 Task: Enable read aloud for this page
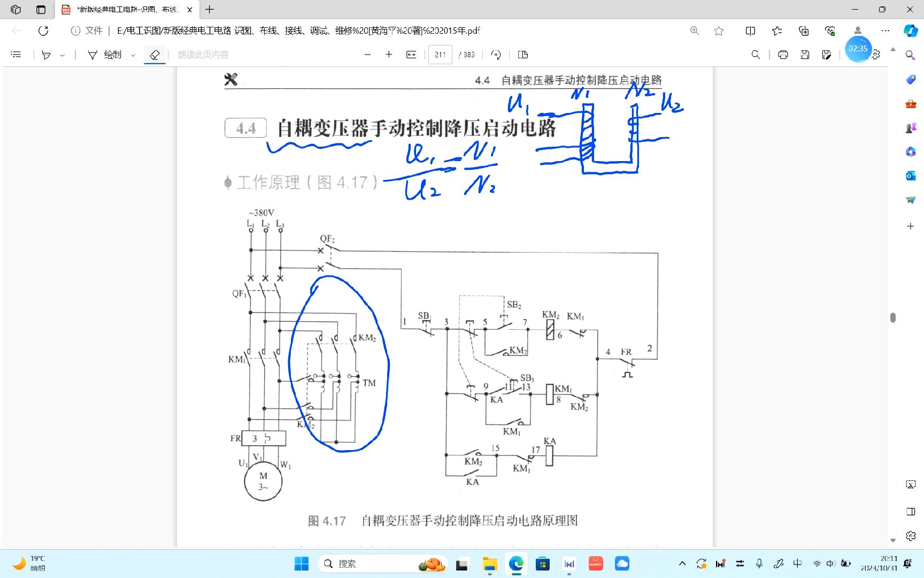click(202, 54)
